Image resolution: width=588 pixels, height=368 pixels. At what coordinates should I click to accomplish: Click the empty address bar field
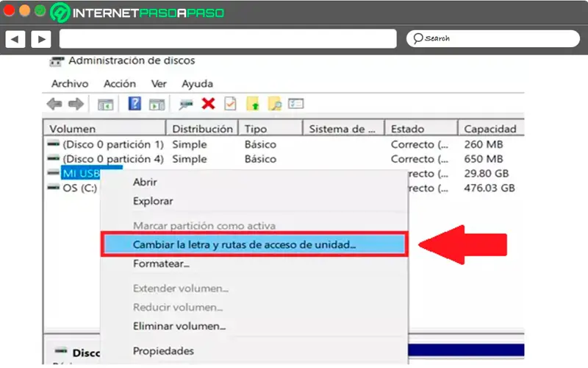click(x=228, y=39)
